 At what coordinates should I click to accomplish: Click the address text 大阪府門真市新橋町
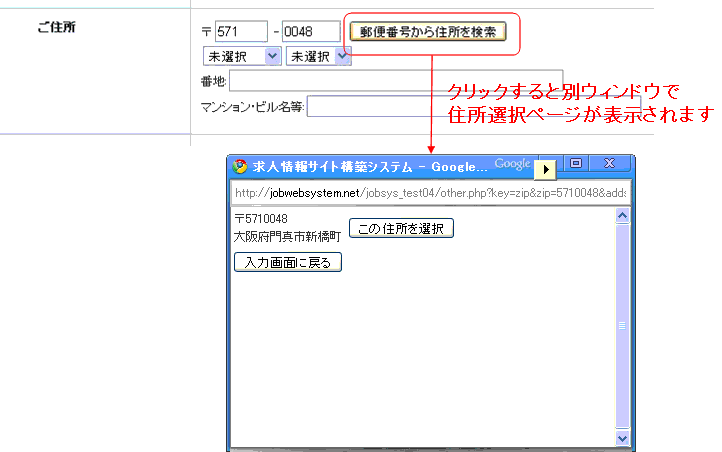point(287,237)
